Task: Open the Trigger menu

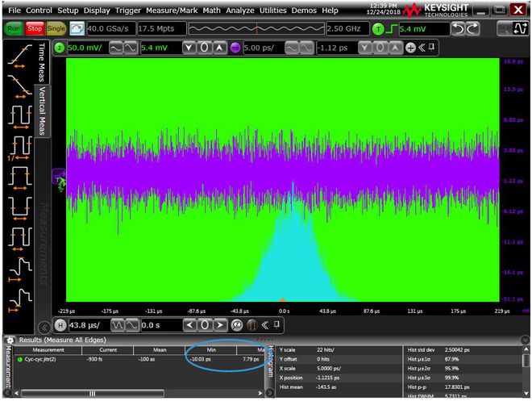Action: click(x=128, y=10)
